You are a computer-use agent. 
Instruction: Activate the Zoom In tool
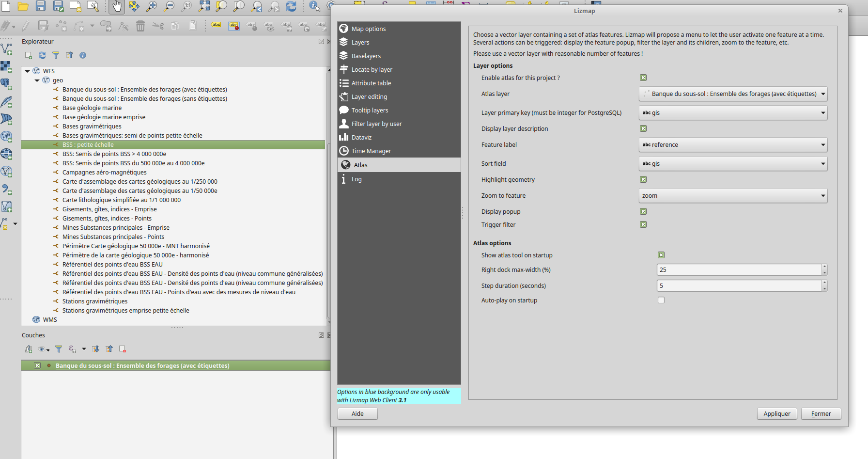(151, 7)
